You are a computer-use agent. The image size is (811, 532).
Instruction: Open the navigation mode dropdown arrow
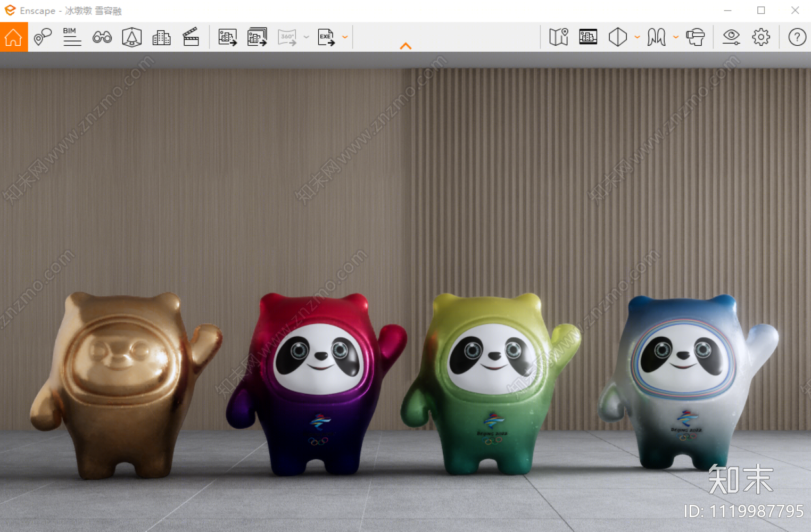click(676, 37)
